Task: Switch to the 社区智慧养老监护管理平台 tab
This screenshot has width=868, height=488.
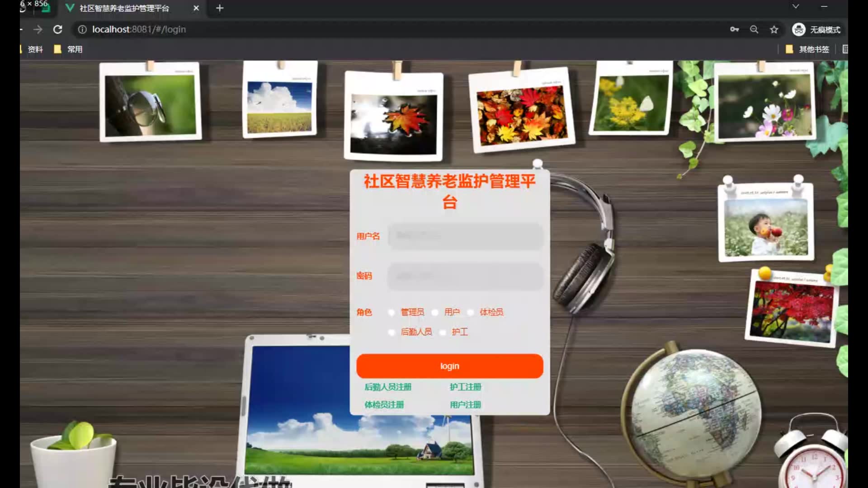Action: point(124,8)
